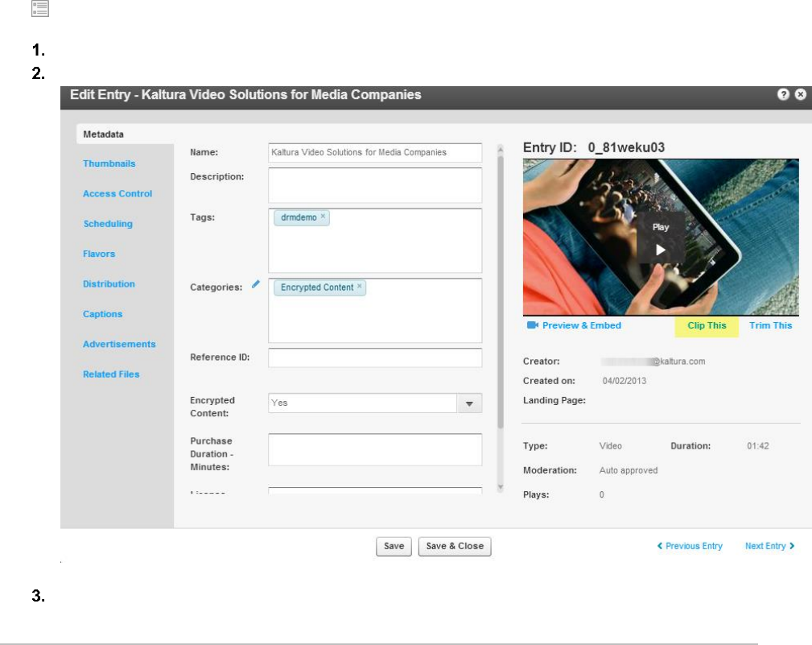The width and height of the screenshot is (812, 645).
Task: Open the Related Files tab
Action: pos(111,374)
